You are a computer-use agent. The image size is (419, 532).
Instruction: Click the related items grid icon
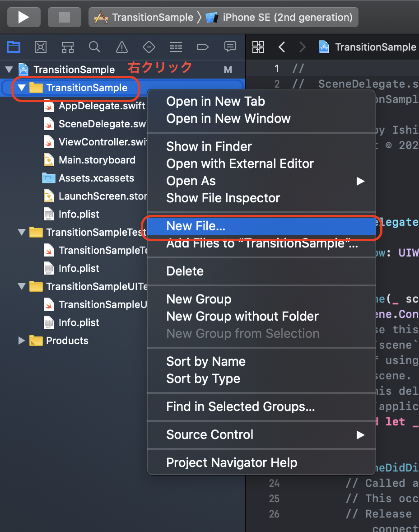coord(258,47)
